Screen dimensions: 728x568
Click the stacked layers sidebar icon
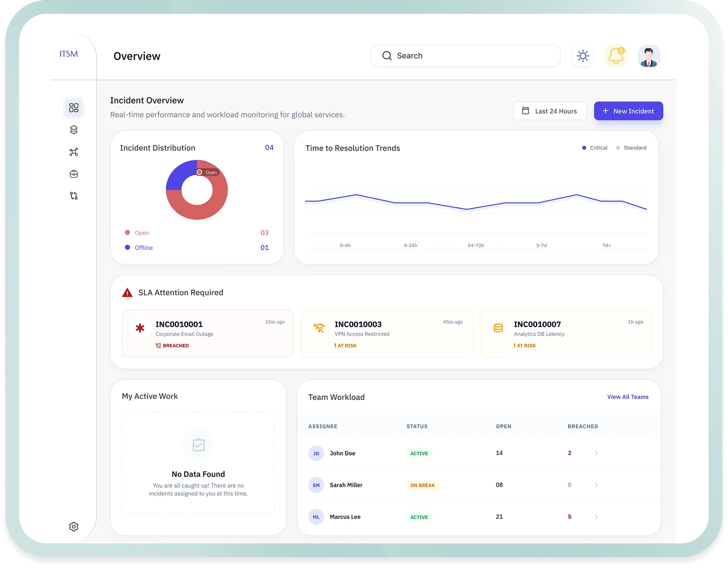[x=74, y=130]
